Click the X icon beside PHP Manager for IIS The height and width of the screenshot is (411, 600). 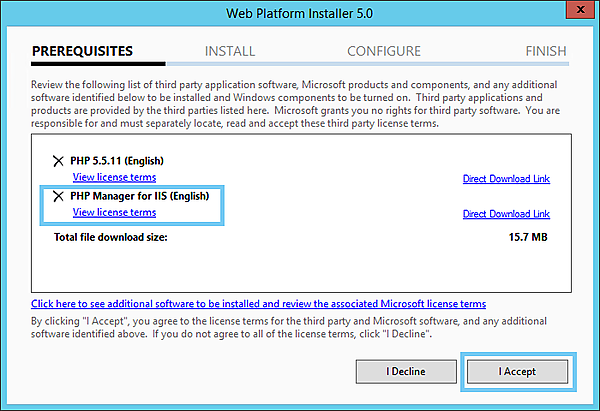click(x=57, y=196)
